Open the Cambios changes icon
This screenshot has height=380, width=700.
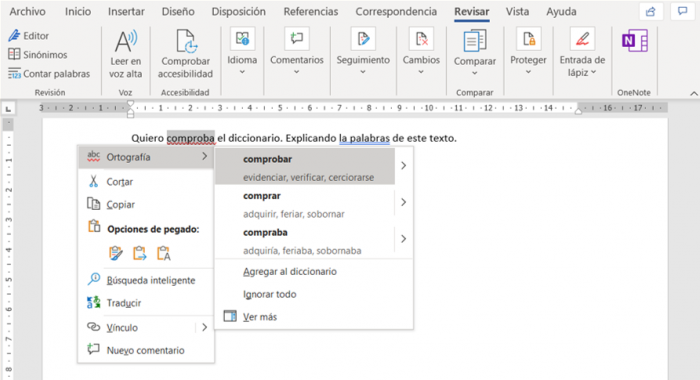[x=421, y=39]
